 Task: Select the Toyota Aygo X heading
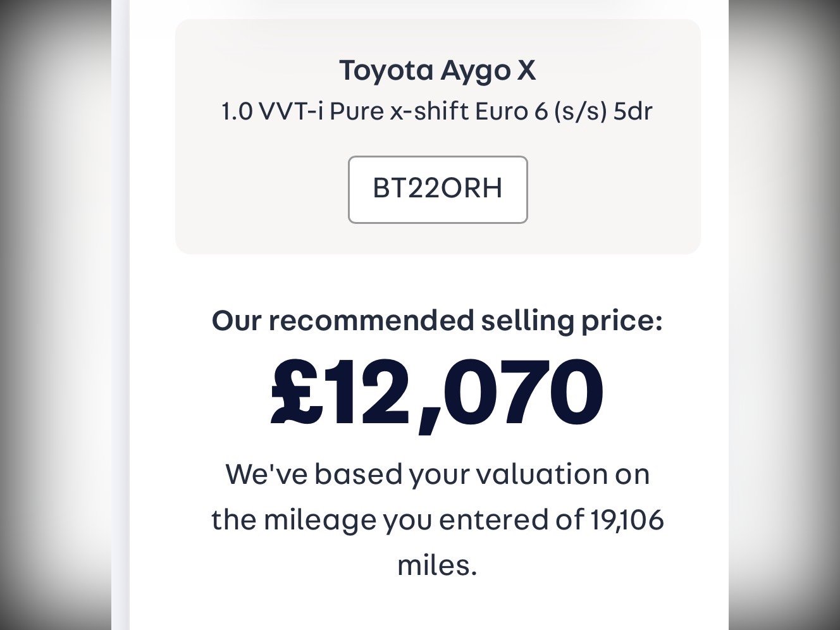(x=438, y=70)
